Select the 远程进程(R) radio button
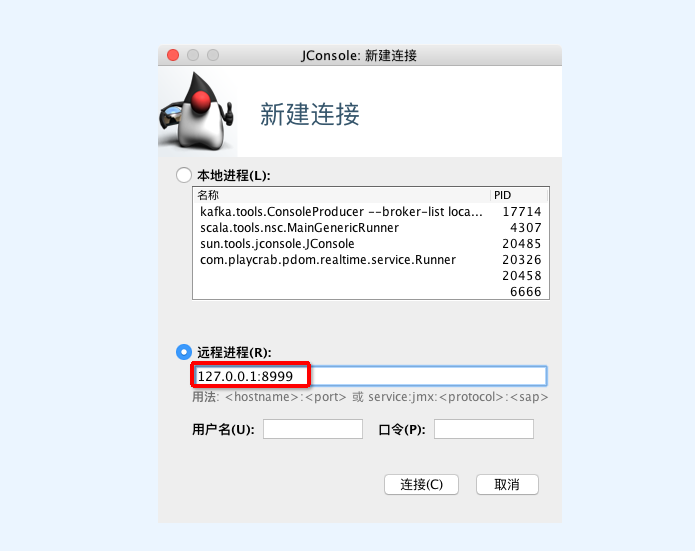Viewport: 695px width, 551px height. [x=184, y=352]
